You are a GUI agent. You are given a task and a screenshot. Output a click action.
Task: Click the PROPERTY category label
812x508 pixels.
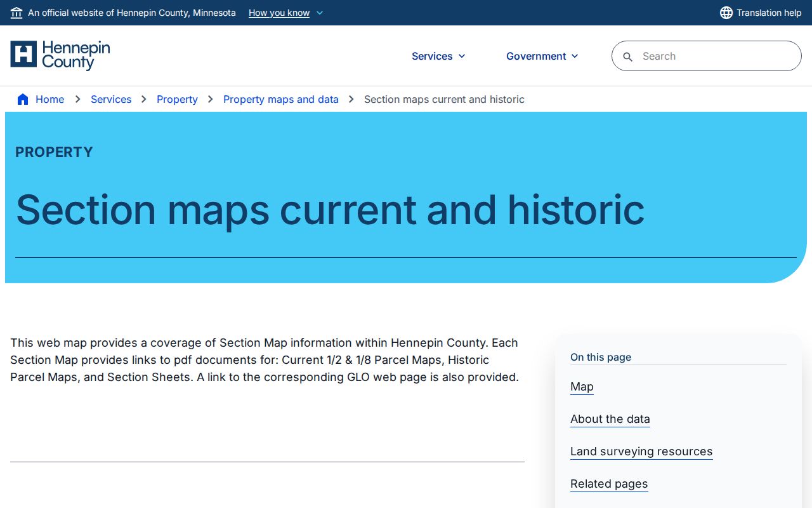[x=54, y=152]
